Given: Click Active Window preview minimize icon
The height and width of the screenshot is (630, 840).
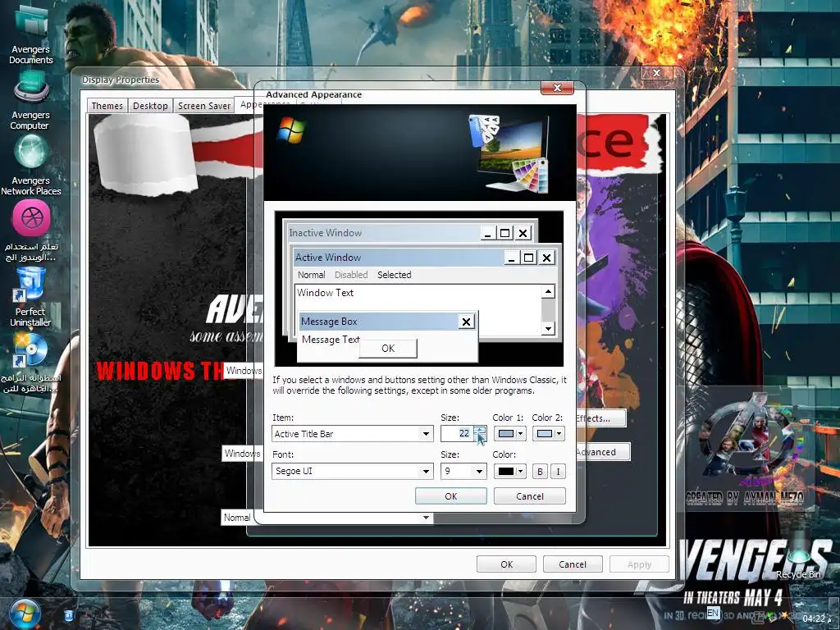Looking at the screenshot, I should 511,258.
